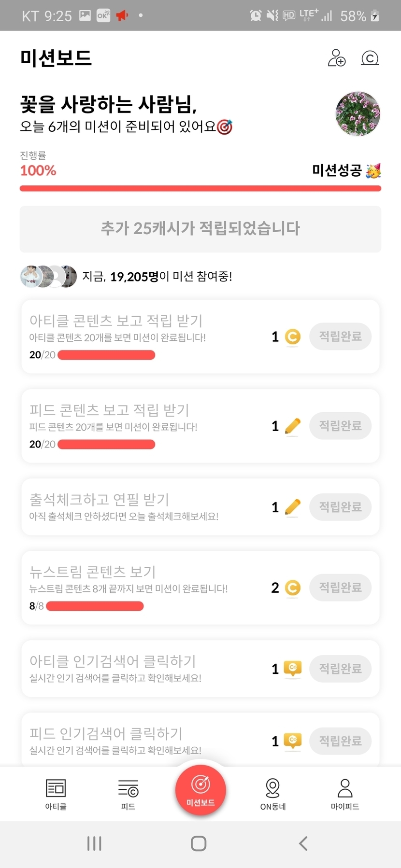Tap 적립완료 button for 아티클 인기검색어 mission
Image resolution: width=401 pixels, height=868 pixels.
coord(340,669)
